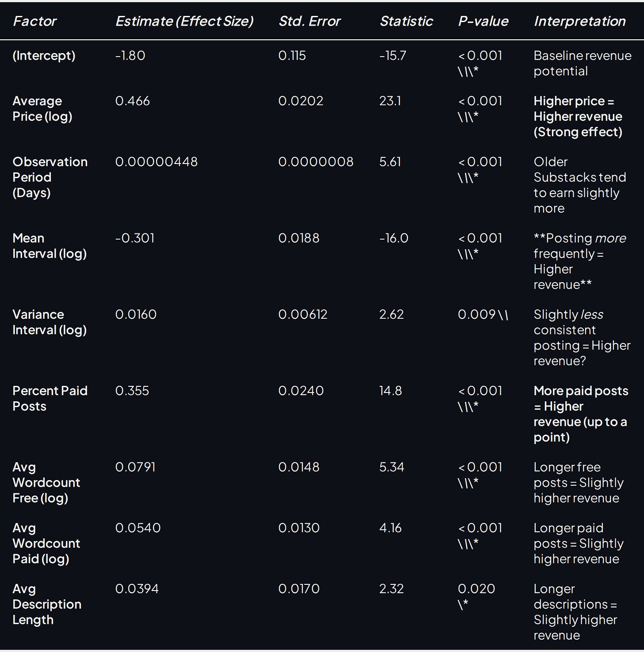
Task: Click the Estimate (Effect Size) column header
Action: 184,21
